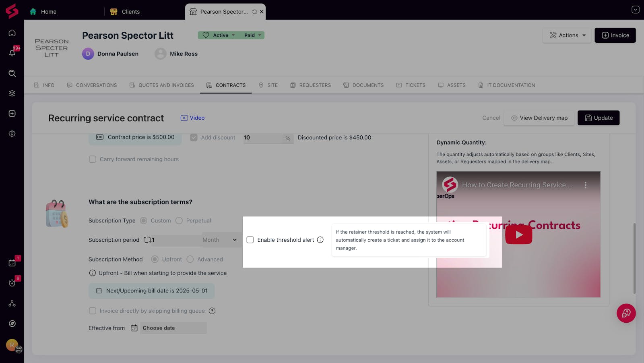The image size is (644, 363).
Task: Open the support chat floating button
Action: 626,313
